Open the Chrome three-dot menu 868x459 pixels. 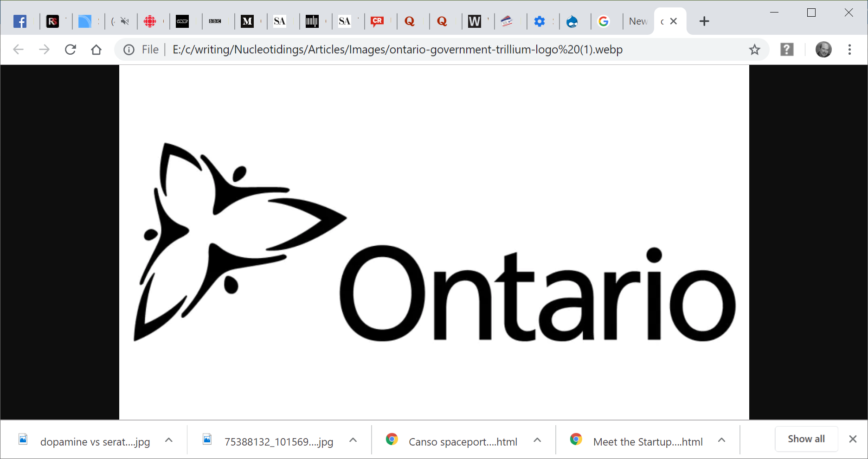(x=849, y=50)
